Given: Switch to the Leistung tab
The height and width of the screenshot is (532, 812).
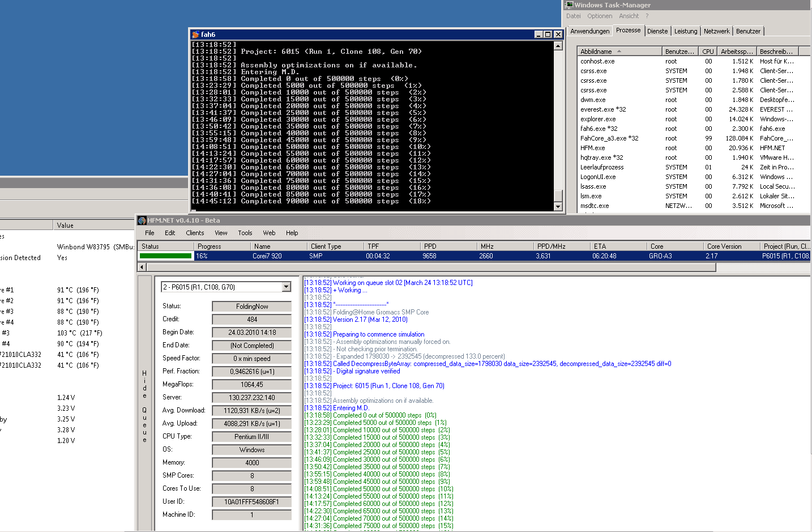Looking at the screenshot, I should click(686, 31).
